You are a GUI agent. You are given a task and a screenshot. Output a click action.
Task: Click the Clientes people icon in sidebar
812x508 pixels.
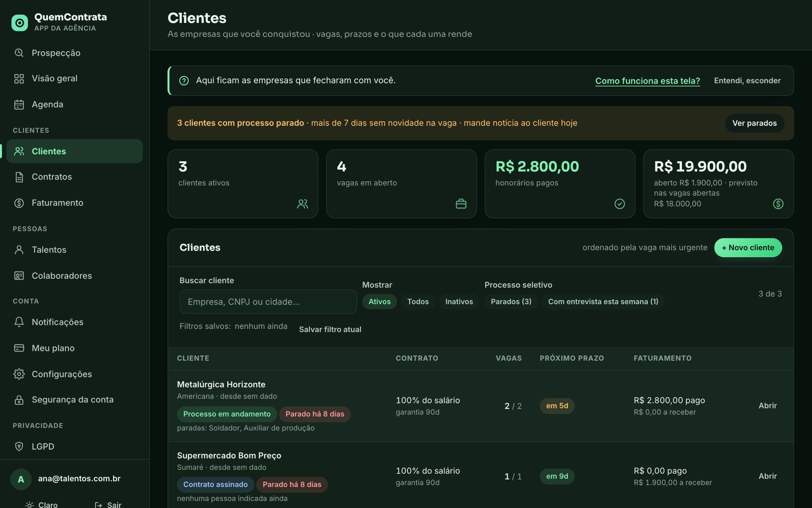tap(19, 151)
